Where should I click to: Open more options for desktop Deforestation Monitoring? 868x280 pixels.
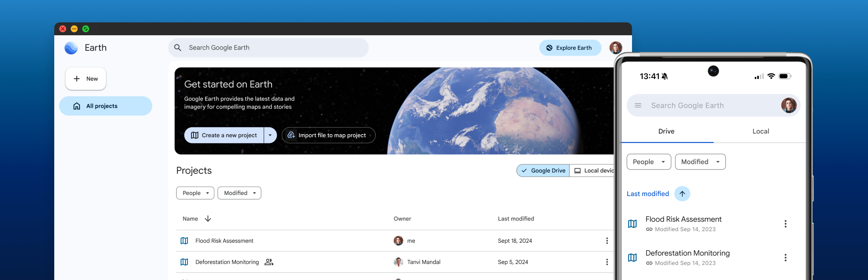coord(607,262)
